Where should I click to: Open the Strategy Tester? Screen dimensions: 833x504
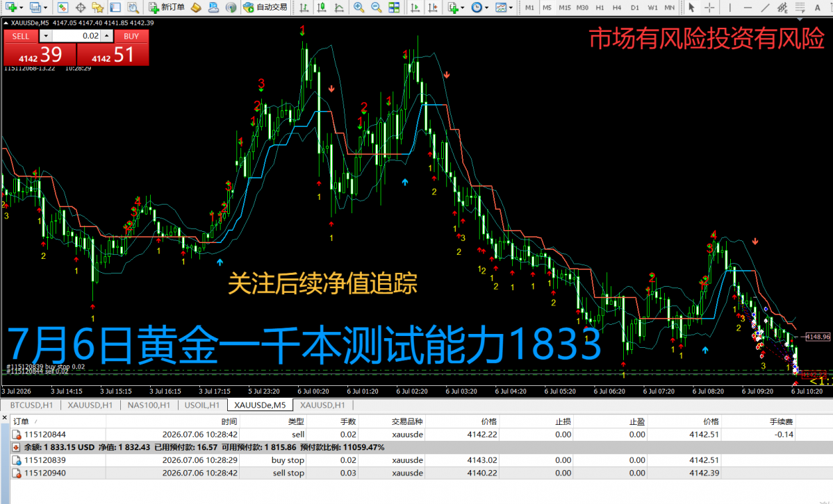133,8
